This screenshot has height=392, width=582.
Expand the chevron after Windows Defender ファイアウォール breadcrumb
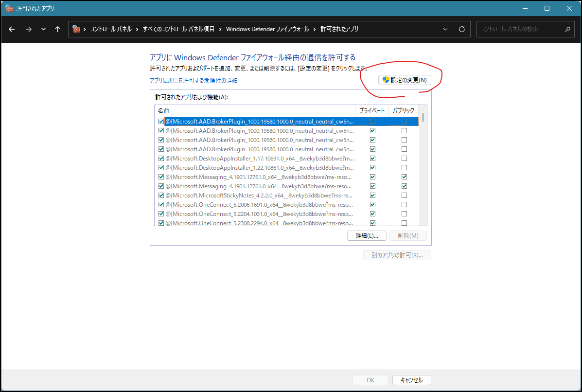(315, 29)
